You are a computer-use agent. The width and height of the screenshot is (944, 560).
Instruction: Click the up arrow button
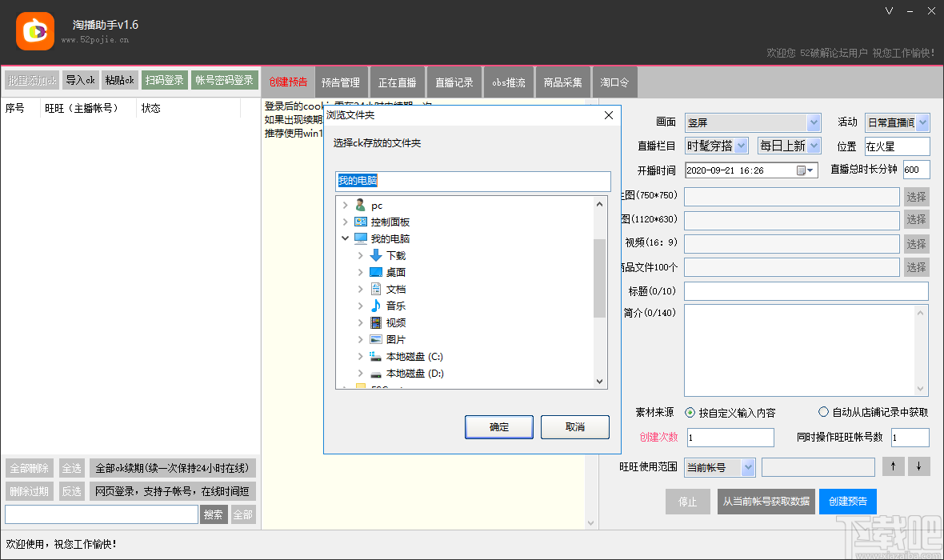(894, 466)
